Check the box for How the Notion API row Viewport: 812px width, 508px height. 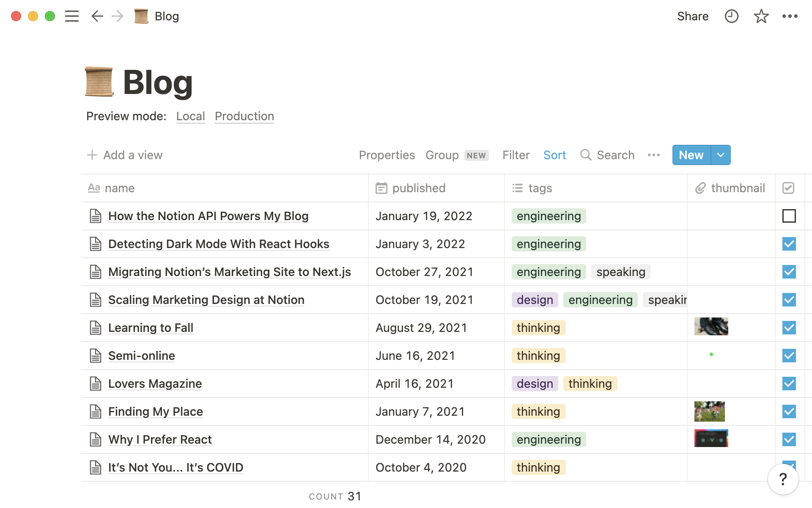[x=789, y=216]
